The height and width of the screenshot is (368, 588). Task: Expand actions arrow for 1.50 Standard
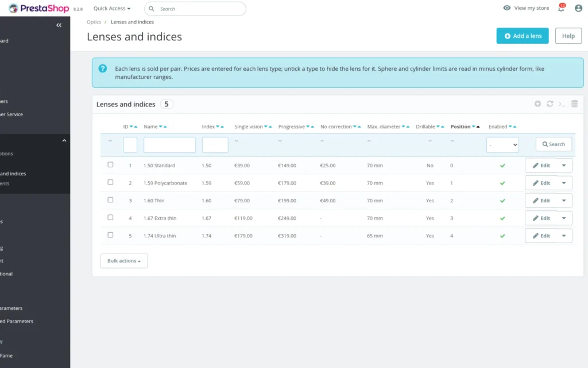pyautogui.click(x=564, y=165)
